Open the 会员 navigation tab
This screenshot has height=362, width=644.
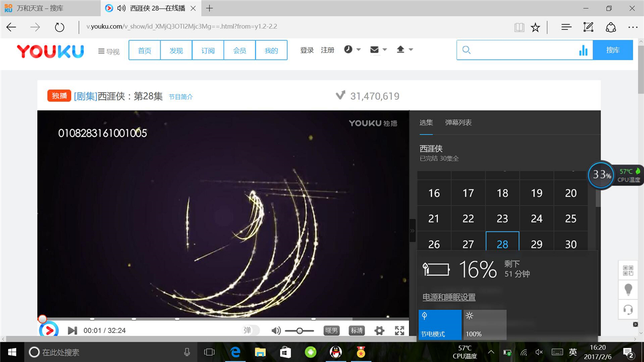tap(239, 50)
